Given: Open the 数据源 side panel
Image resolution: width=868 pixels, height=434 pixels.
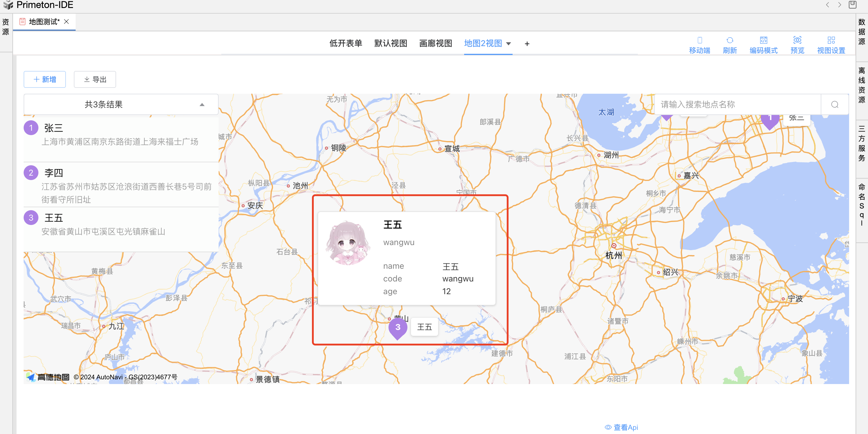Looking at the screenshot, I should [862, 32].
